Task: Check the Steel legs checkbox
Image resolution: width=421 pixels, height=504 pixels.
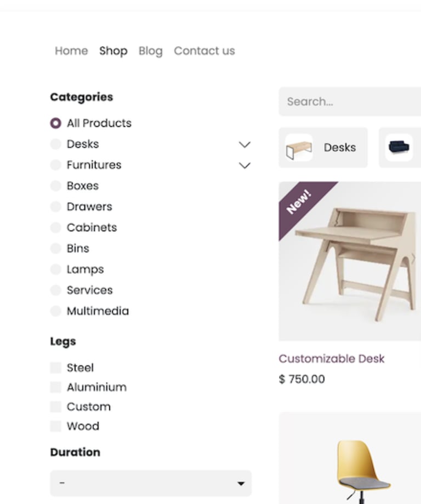Action: tap(56, 368)
